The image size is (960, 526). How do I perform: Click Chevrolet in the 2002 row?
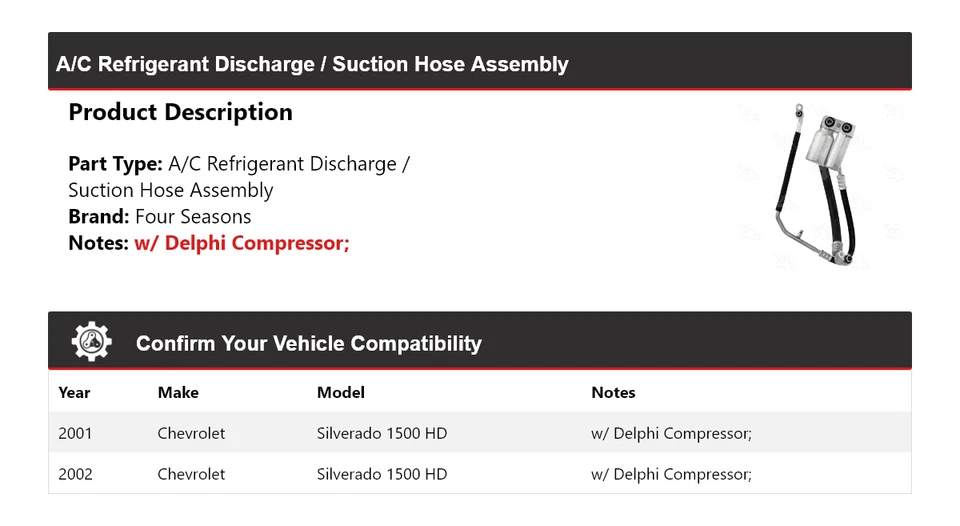tap(191, 474)
